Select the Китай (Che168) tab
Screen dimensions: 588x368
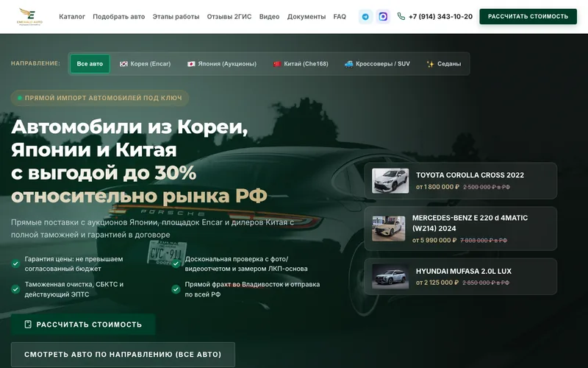tap(301, 64)
